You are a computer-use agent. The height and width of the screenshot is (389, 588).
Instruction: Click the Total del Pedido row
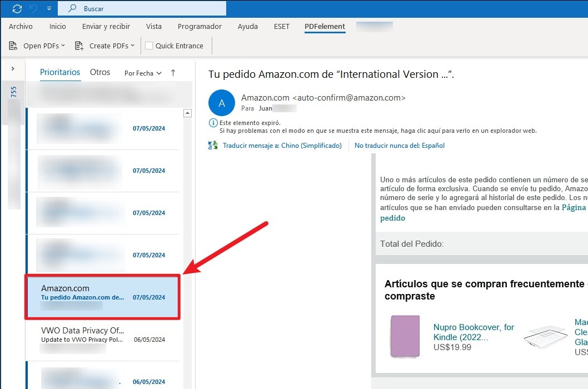click(x=482, y=244)
